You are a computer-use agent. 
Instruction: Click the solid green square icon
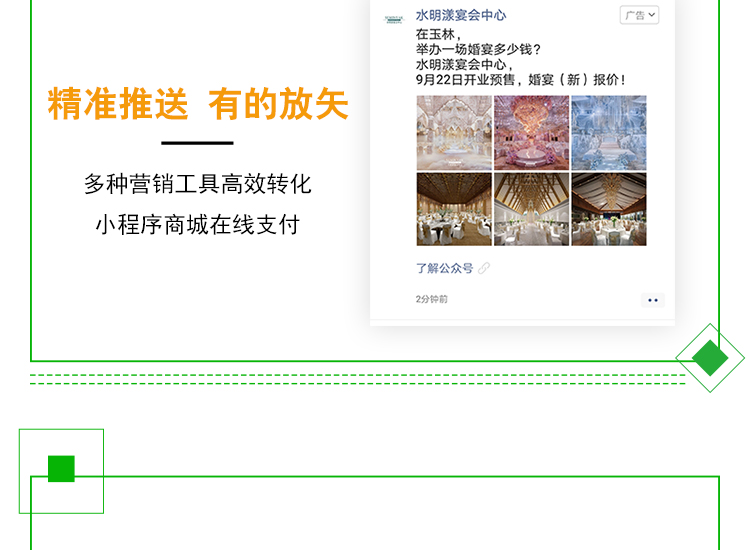click(x=61, y=469)
